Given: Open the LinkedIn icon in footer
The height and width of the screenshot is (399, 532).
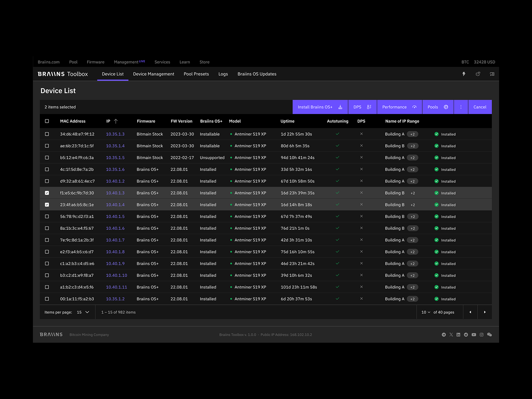Looking at the screenshot, I should click(459, 335).
